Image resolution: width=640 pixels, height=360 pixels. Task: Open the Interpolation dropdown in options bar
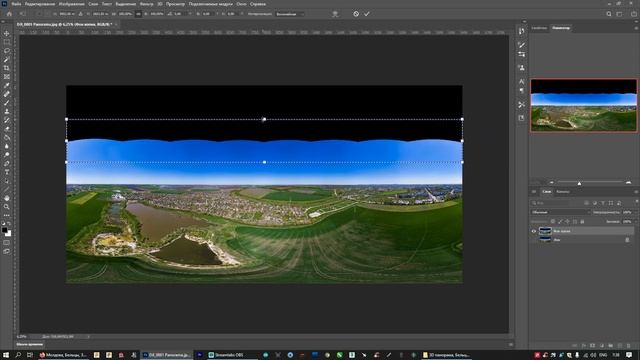pyautogui.click(x=289, y=14)
